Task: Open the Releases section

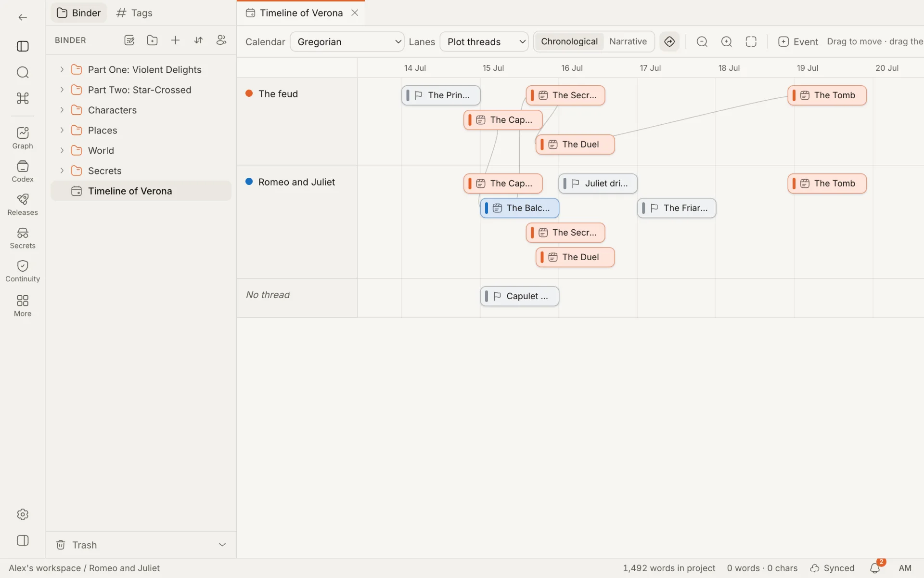Action: coord(23,205)
